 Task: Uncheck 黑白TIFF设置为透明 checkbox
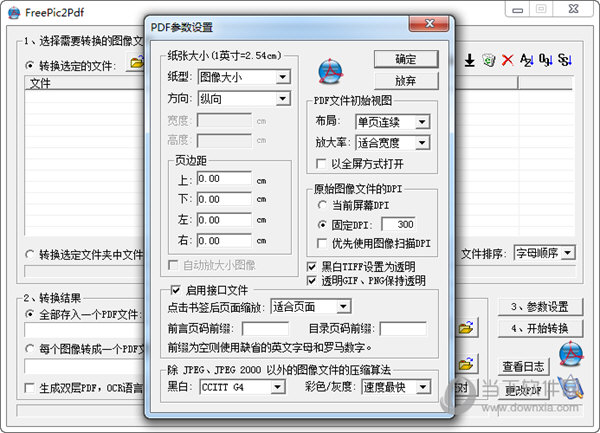click(x=311, y=267)
